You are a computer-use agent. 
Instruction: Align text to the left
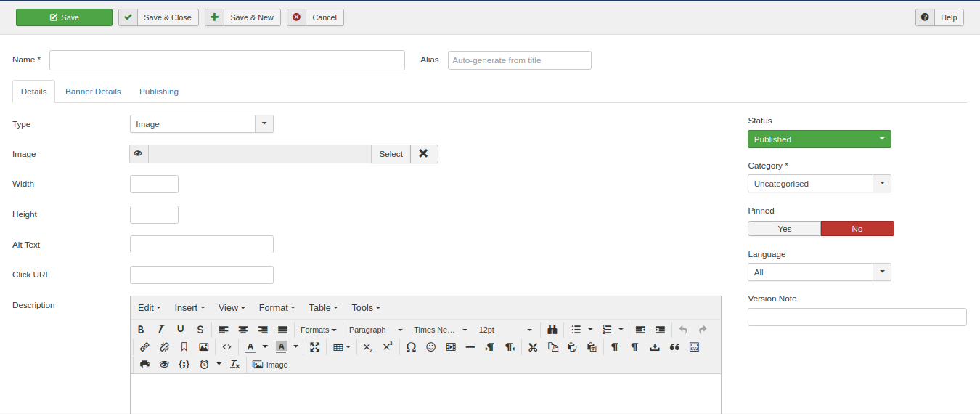click(x=224, y=330)
